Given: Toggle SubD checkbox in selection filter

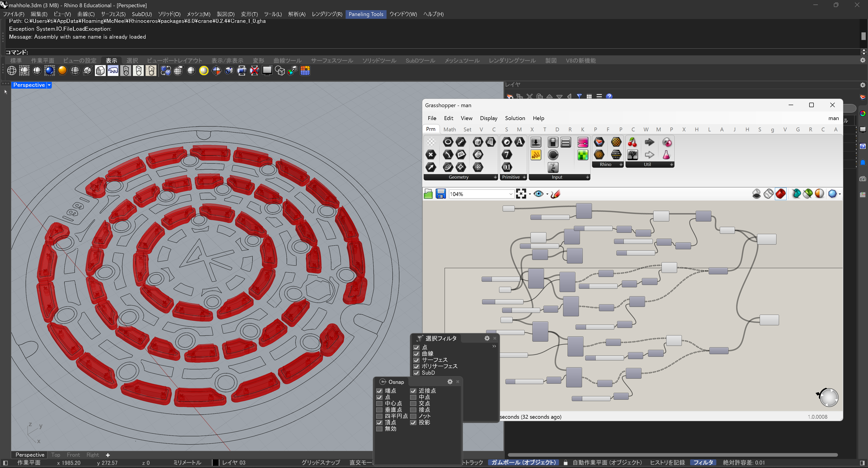Looking at the screenshot, I should pos(416,373).
